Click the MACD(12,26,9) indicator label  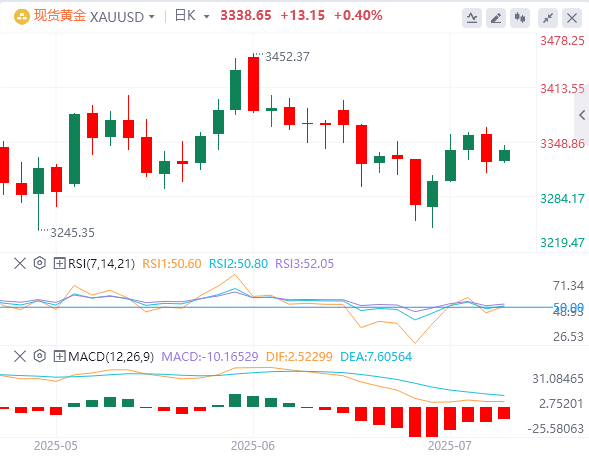[x=111, y=356]
